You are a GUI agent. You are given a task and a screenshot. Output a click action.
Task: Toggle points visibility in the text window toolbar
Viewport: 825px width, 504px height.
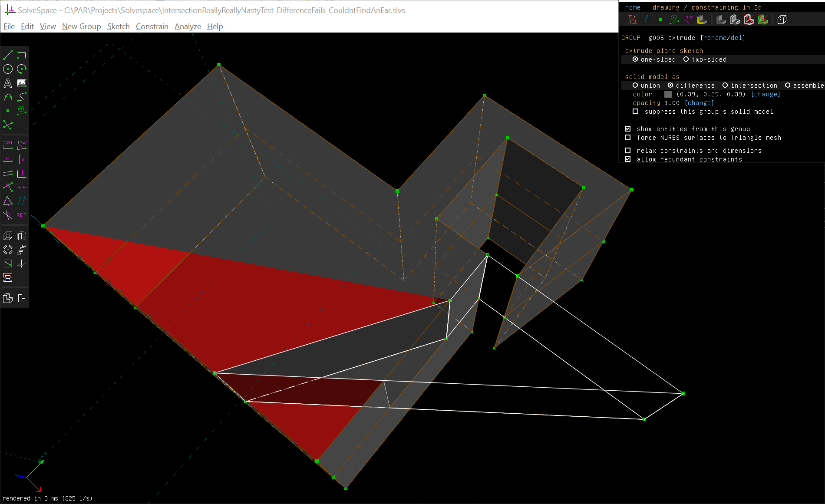coord(660,20)
